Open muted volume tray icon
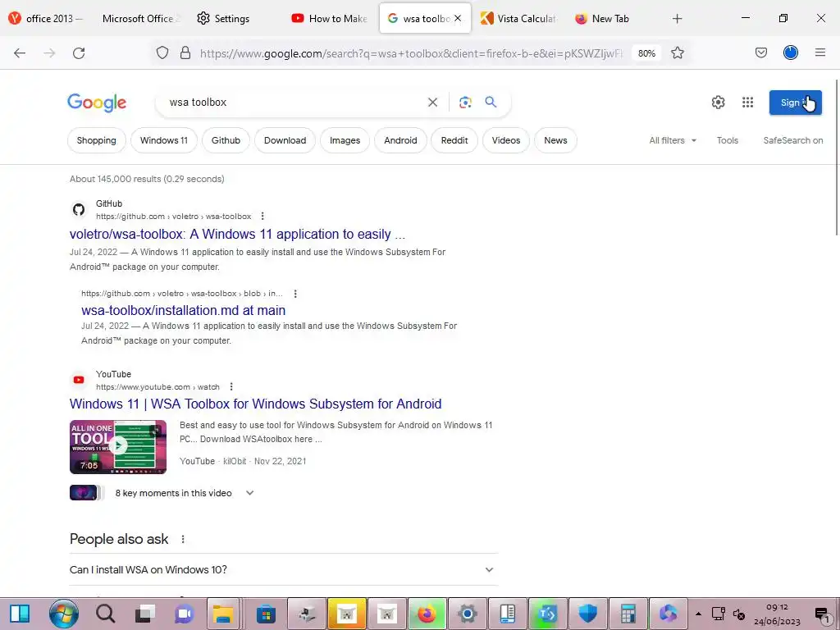Image resolution: width=840 pixels, height=630 pixels. click(x=739, y=614)
